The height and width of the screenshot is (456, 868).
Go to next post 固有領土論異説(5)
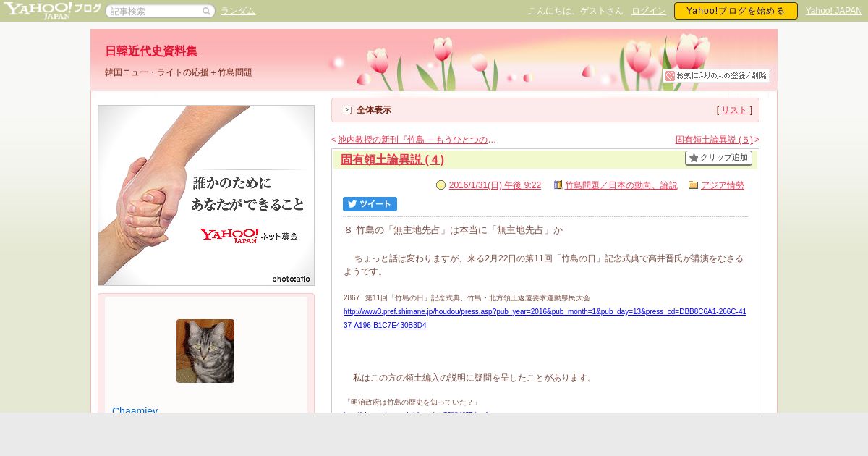click(715, 140)
